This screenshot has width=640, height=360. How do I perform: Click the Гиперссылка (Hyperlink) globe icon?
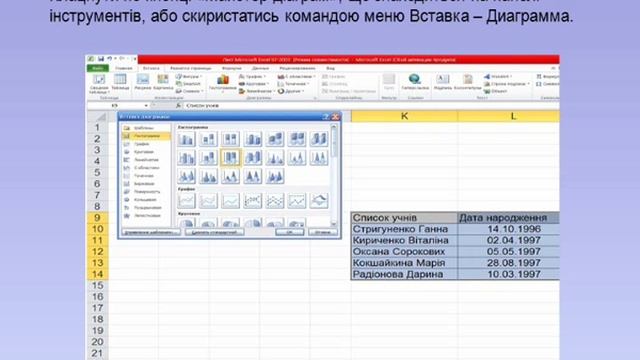pyautogui.click(x=415, y=81)
